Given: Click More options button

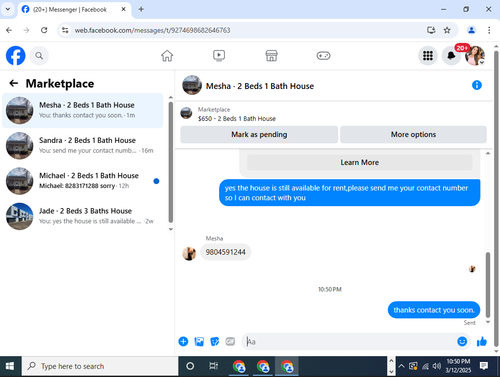Looking at the screenshot, I should tap(413, 134).
